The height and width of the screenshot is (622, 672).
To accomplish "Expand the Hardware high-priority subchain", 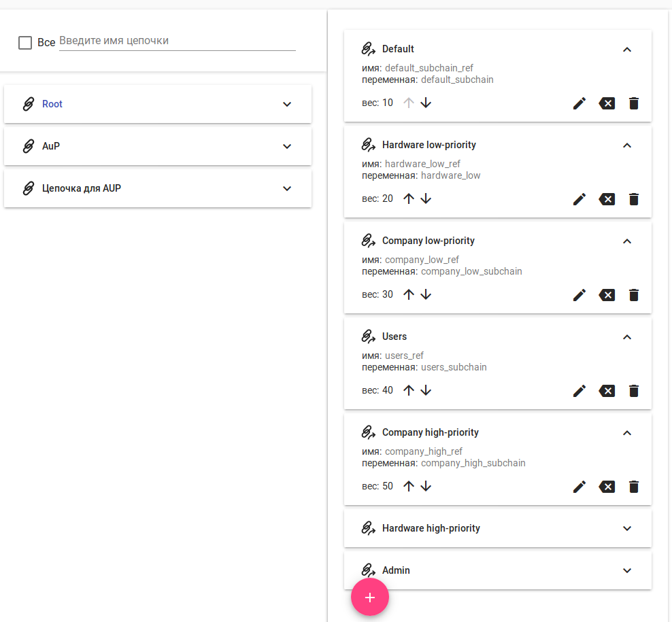I will pyautogui.click(x=627, y=528).
